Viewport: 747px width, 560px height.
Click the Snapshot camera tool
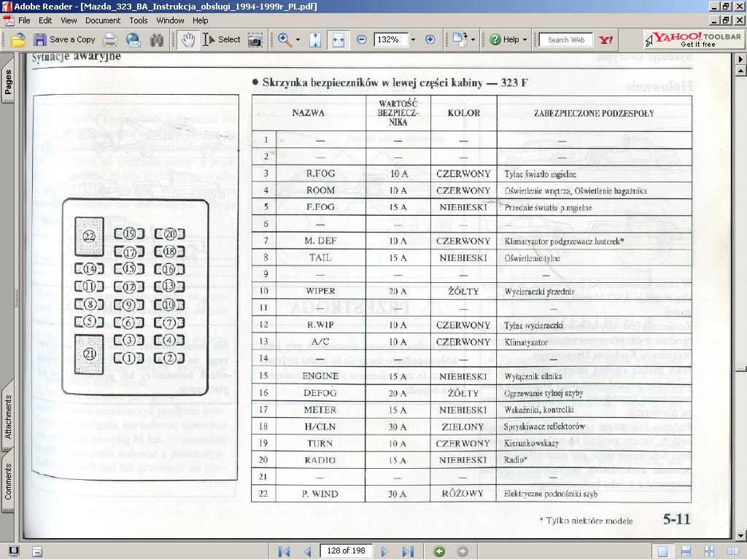[255, 39]
